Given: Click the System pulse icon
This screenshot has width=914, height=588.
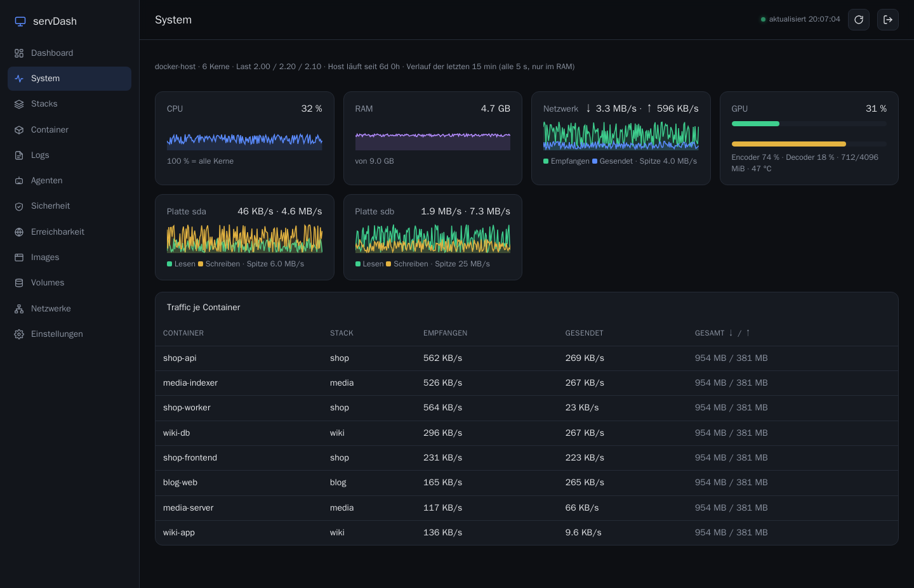Looking at the screenshot, I should (x=19, y=79).
